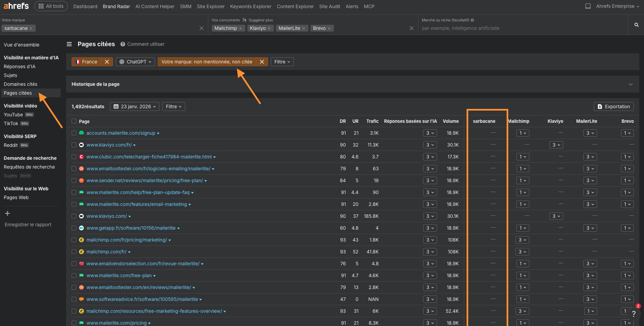Check the www.klaviyo.com/fr/ row checkbox
The width and height of the screenshot is (644, 326).
(x=74, y=145)
